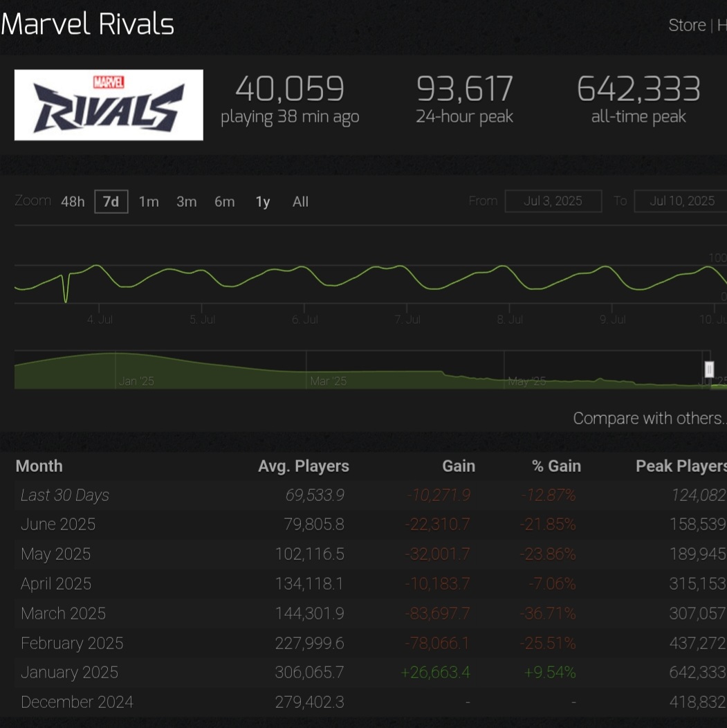Screen dimensions: 727x728
Task: Select the March 2025 row label
Action: tap(63, 613)
